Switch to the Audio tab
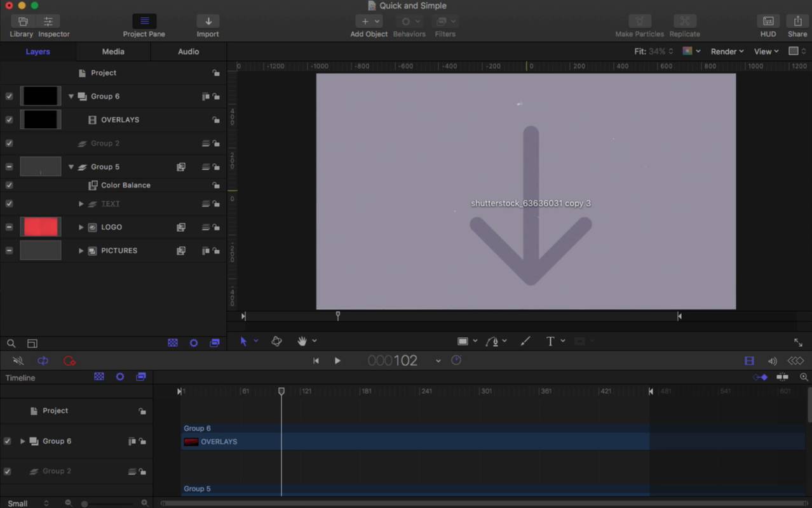This screenshot has height=508, width=812. pos(188,51)
